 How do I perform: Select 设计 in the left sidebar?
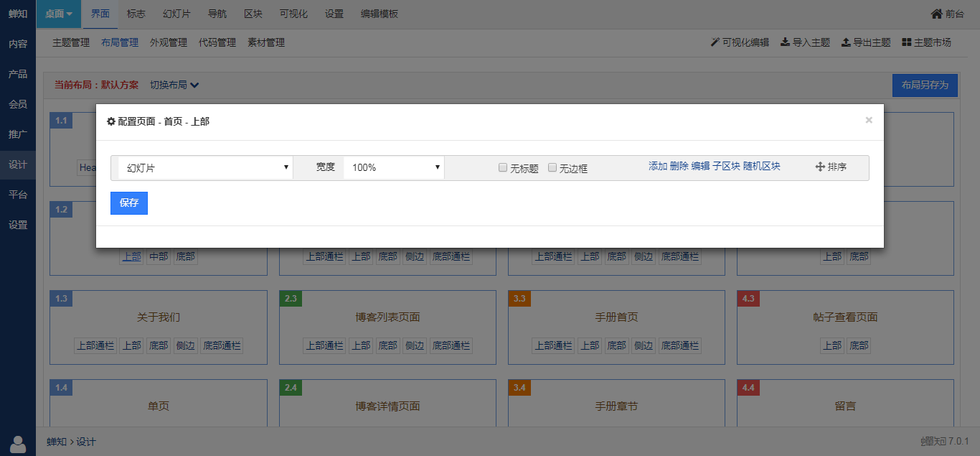click(x=18, y=164)
